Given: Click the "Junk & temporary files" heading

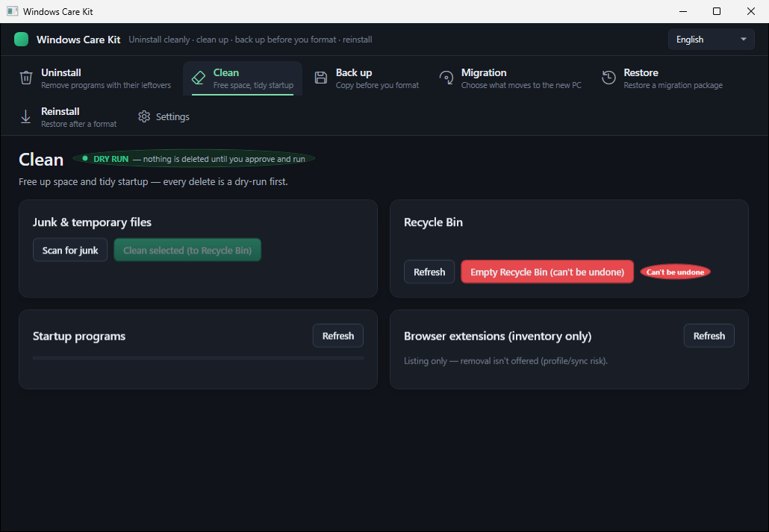Looking at the screenshot, I should click(92, 222).
